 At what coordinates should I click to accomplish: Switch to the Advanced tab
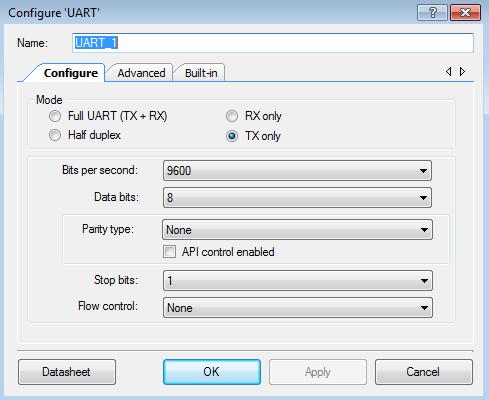point(141,73)
